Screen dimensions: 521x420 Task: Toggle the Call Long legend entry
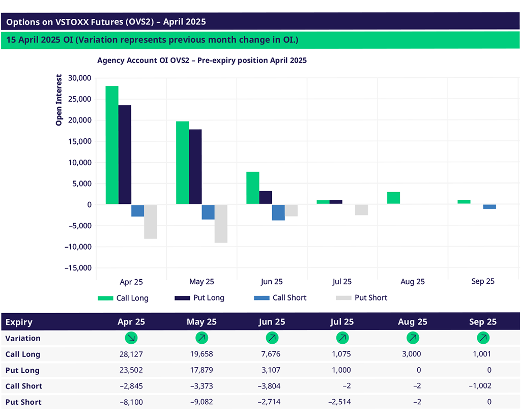(123, 298)
